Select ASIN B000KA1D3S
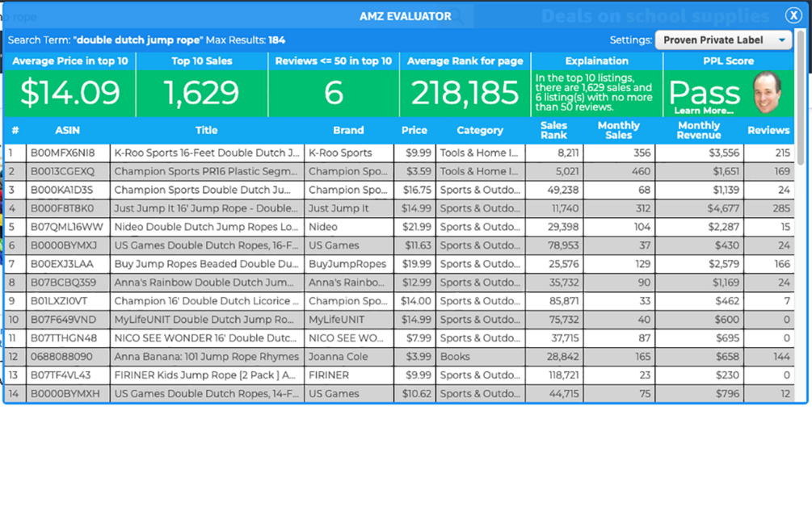 [x=61, y=190]
